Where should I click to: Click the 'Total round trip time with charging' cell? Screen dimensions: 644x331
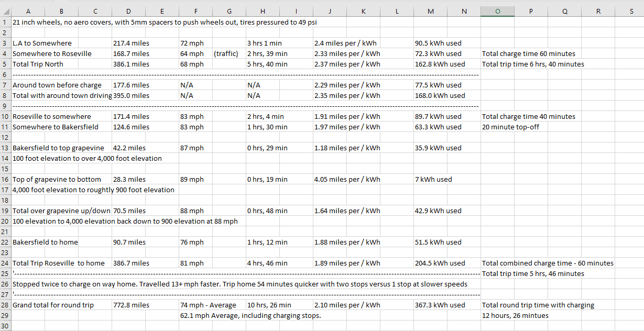[x=538, y=305]
